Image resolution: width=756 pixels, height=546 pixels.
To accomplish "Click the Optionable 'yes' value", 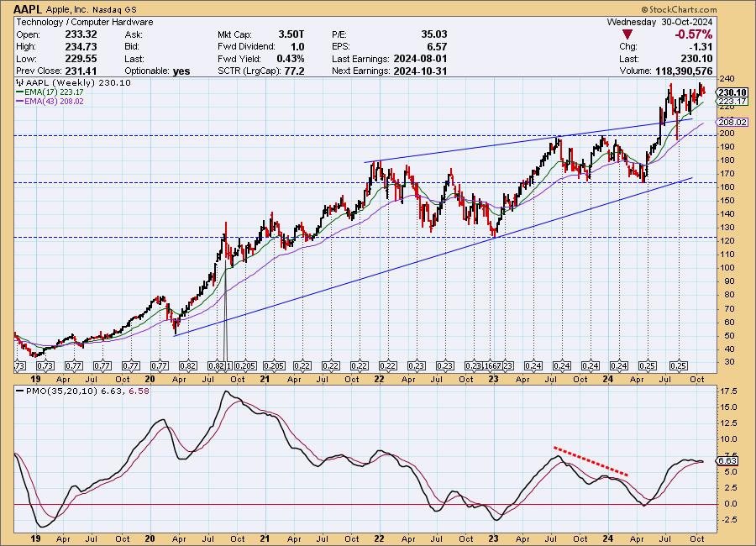I will [181, 71].
